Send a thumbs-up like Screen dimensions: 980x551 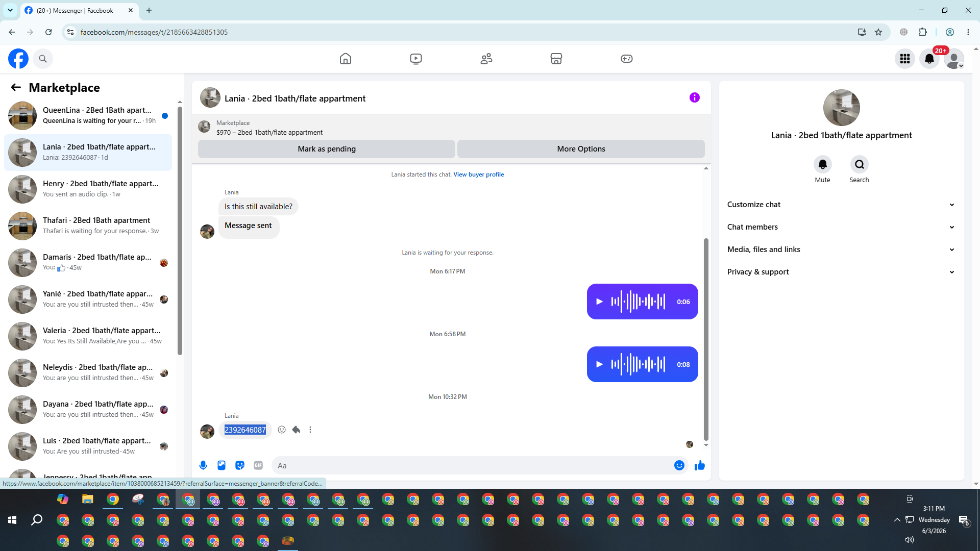pos(700,465)
